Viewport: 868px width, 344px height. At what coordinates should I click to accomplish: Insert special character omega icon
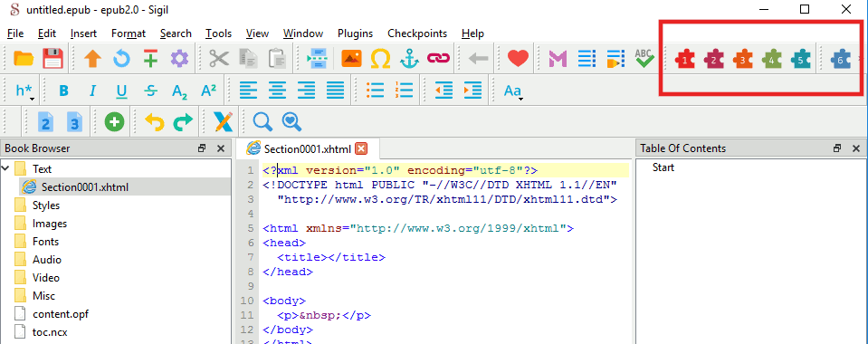pos(380,58)
